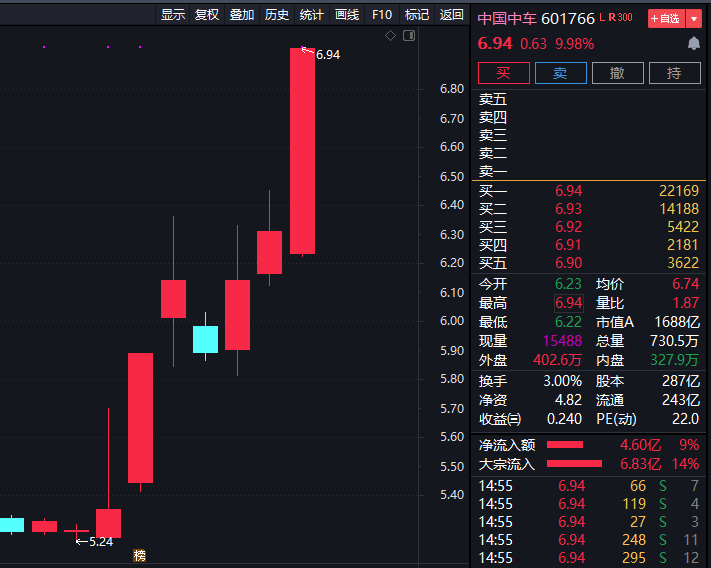Click 净流入额 amount 4.60亿

coord(641,445)
